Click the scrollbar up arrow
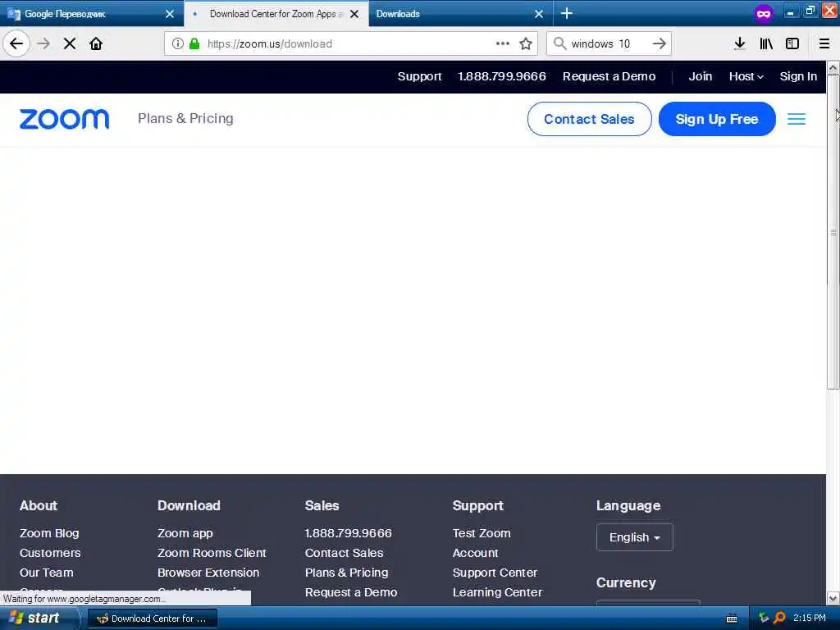This screenshot has width=840, height=630. coord(833,68)
